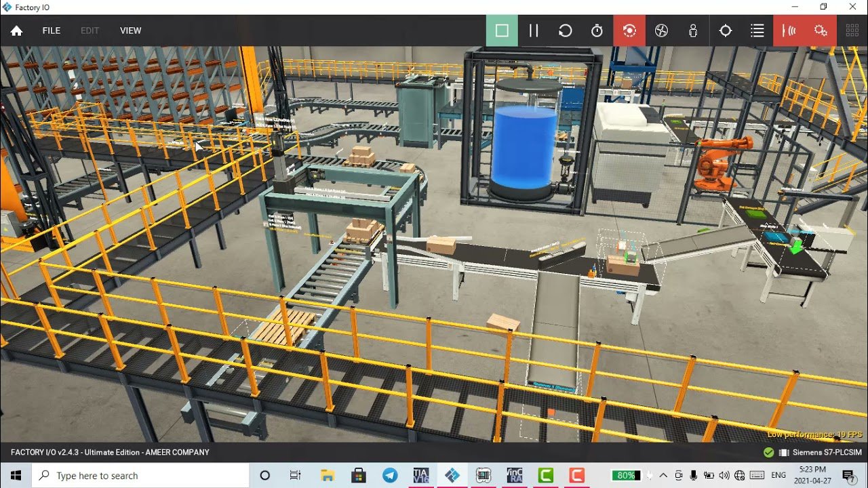Switch to the fly camera mode
This screenshot has width=868, height=488.
661,30
